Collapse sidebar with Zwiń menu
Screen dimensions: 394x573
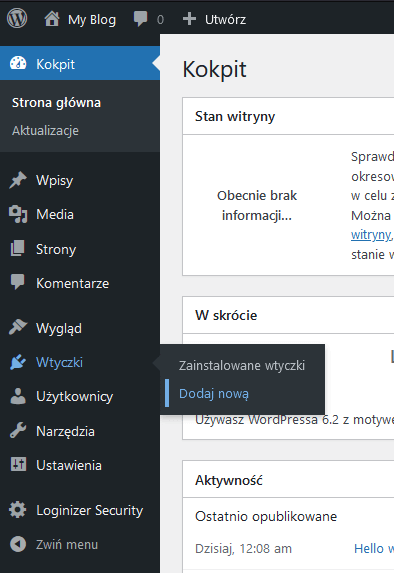pyautogui.click(x=80, y=544)
